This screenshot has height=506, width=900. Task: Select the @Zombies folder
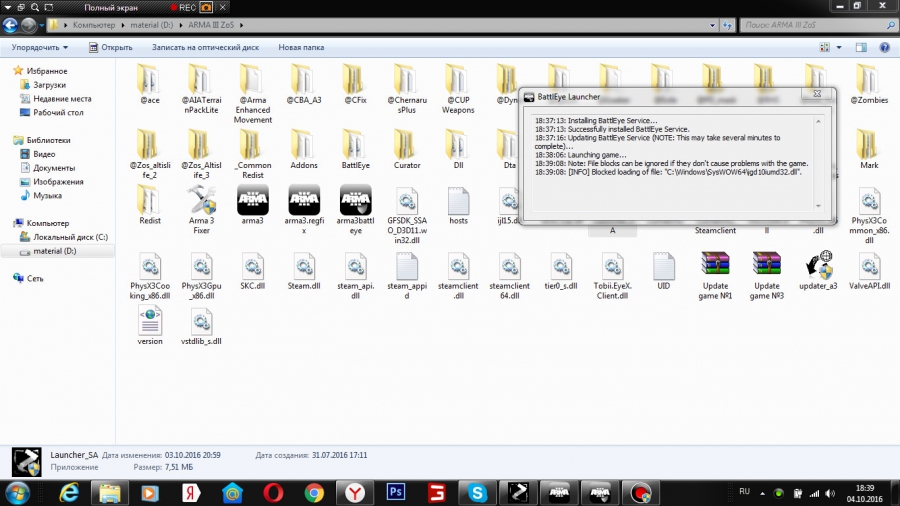pos(869,85)
